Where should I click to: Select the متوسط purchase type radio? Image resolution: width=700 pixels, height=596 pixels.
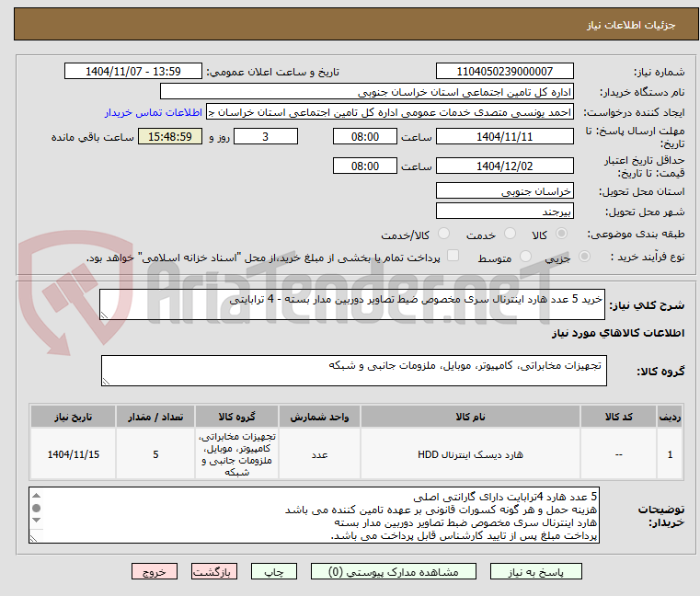525,257
